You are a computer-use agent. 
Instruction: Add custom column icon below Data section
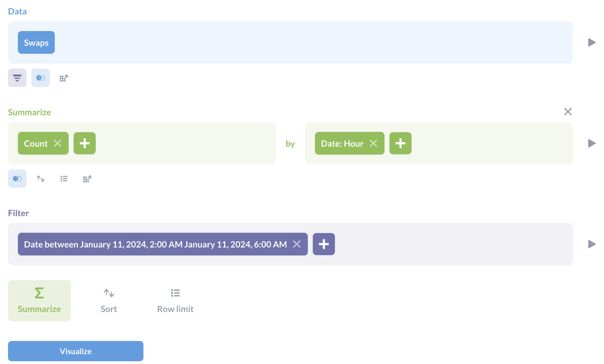pyautogui.click(x=64, y=78)
